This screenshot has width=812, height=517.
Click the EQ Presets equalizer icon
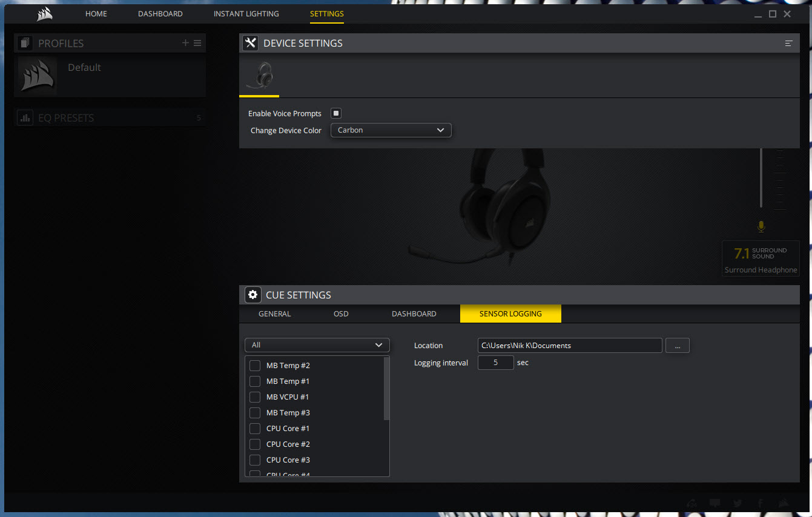point(25,118)
